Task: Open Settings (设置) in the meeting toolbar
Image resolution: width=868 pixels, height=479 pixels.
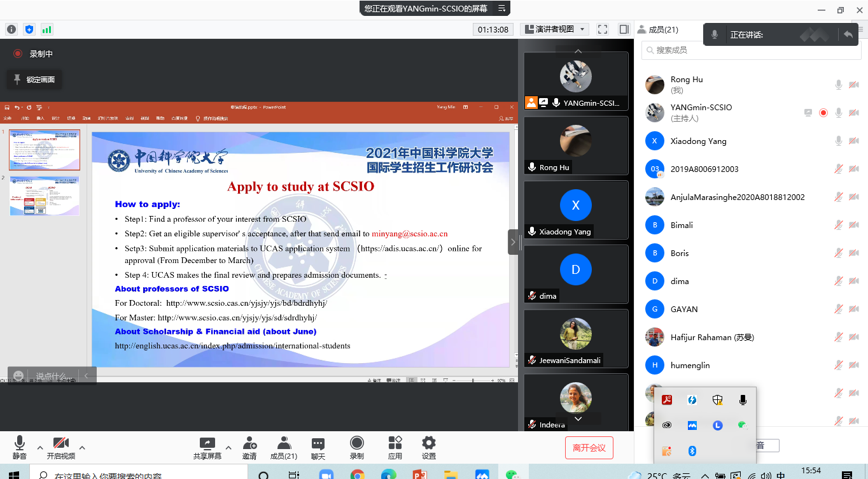Action: click(429, 448)
